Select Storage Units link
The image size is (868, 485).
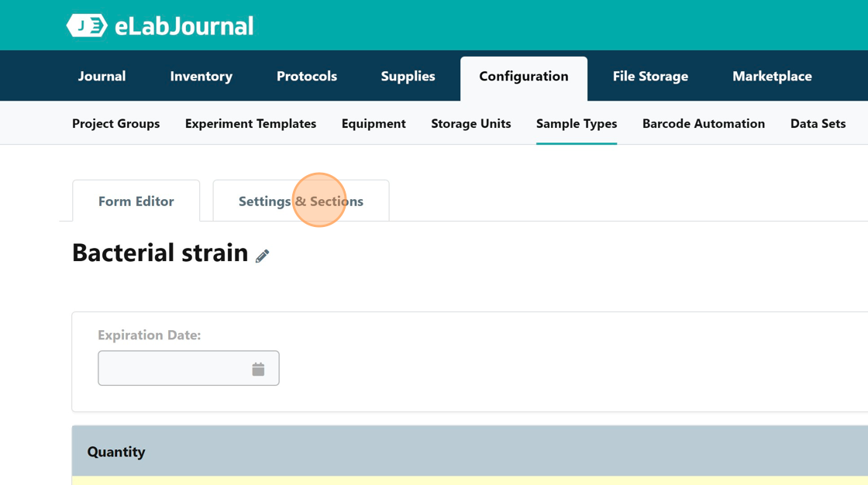(471, 123)
